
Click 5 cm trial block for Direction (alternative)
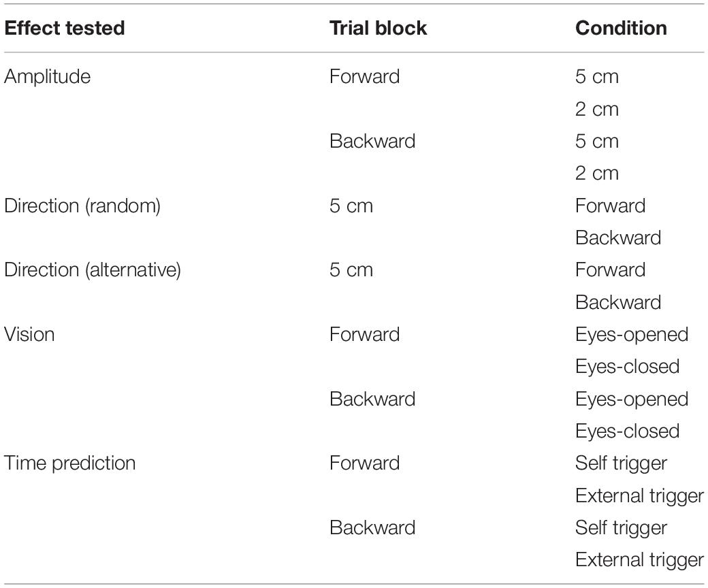click(x=351, y=270)
